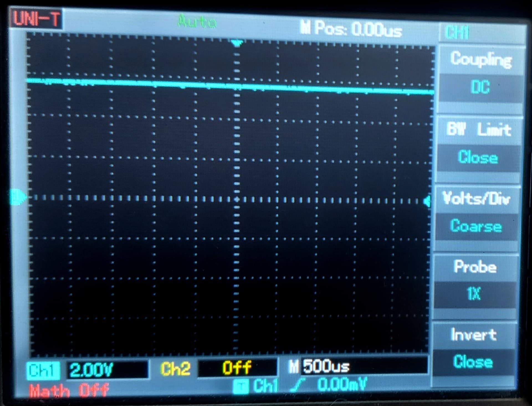532x406 pixels.
Task: Click the UNI-T brand logo
Action: coord(36,18)
